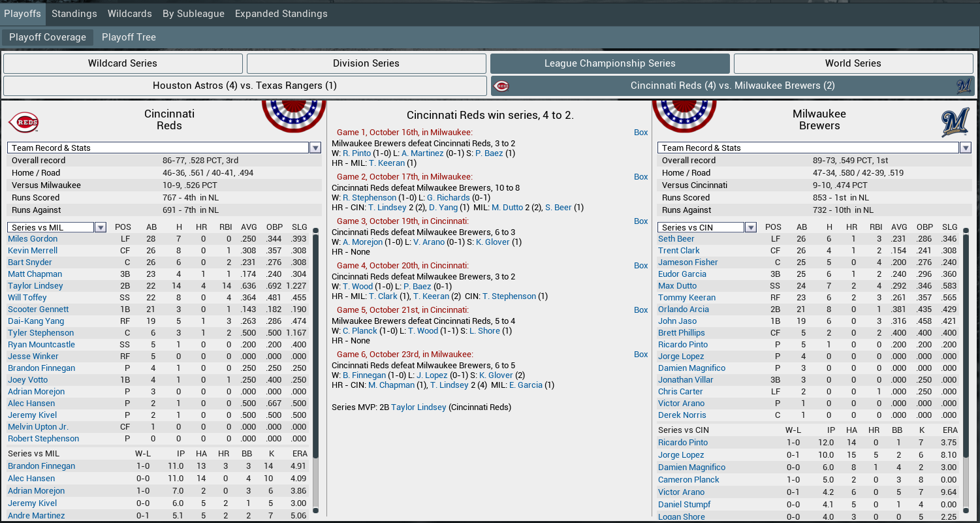Click the Cincinnati Reds team logo
Screen dimensions: 980x523
click(24, 122)
